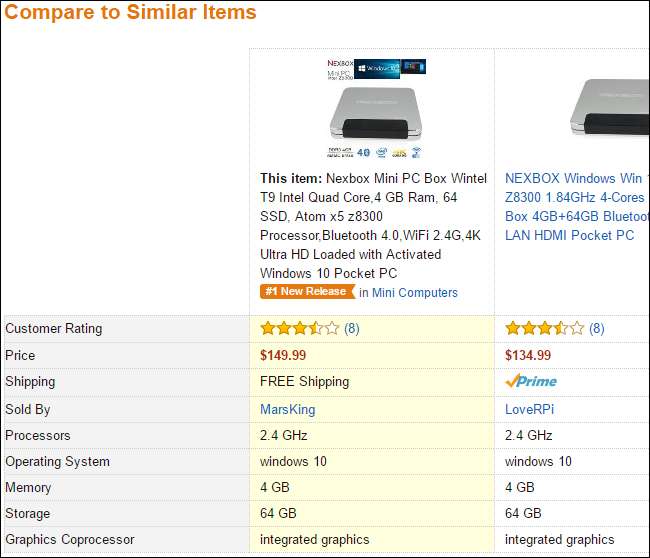The height and width of the screenshot is (558, 650).
Task: Click the Customer Rating row label
Action: pyautogui.click(x=54, y=328)
